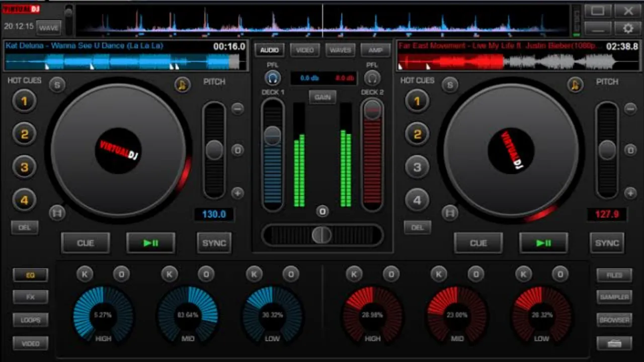Switch to the AUDIO mixer tab
Screen dimensions: 644x362
click(269, 50)
